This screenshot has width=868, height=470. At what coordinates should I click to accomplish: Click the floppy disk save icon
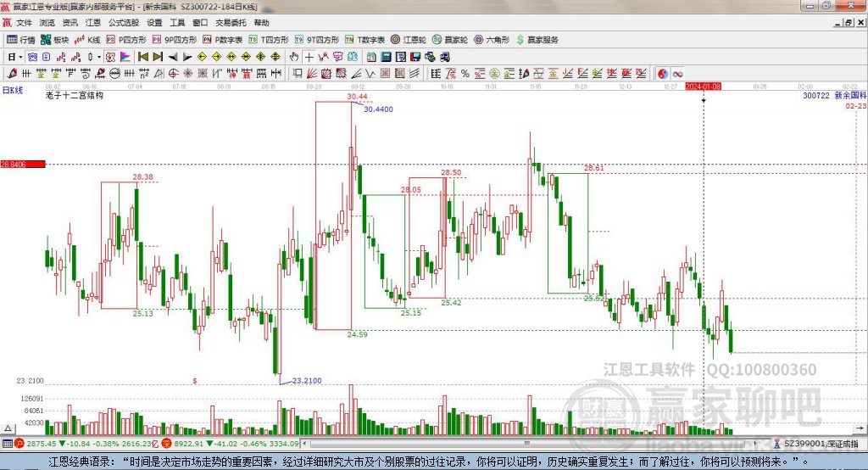[415, 57]
